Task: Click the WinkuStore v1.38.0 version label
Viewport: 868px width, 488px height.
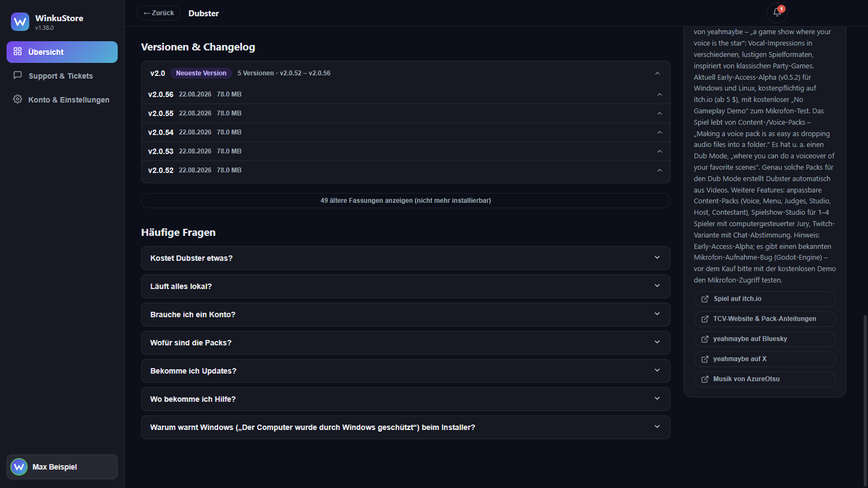Action: (44, 28)
